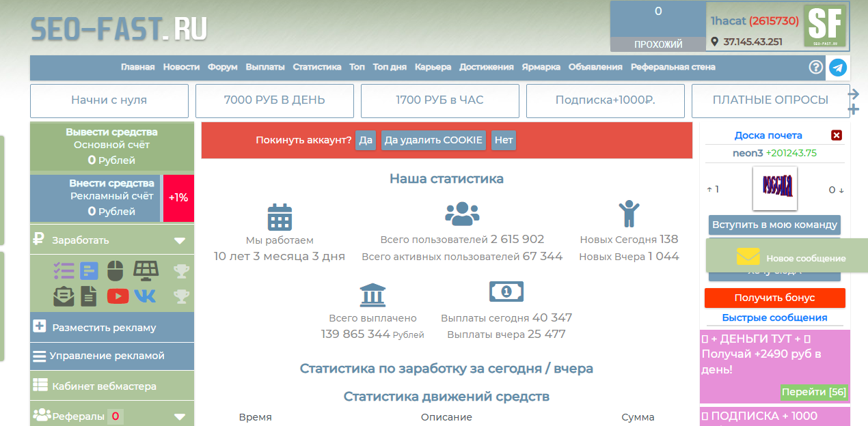Open the mouse surfing icon
The image size is (868, 426).
coord(116,271)
